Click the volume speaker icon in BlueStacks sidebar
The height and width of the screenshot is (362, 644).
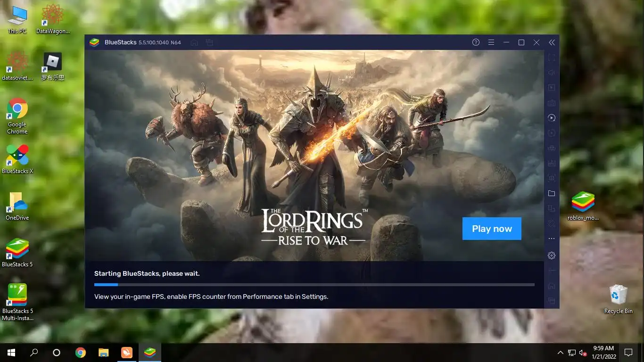click(x=552, y=73)
